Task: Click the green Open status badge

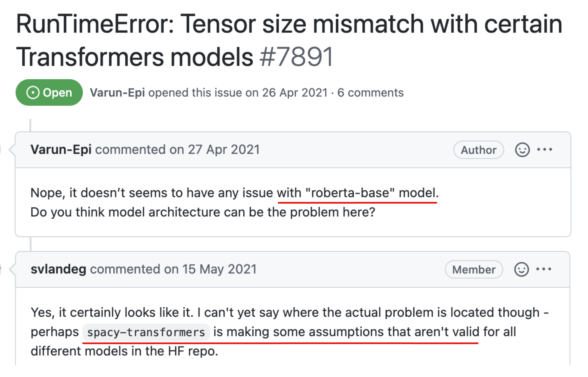Action: [49, 92]
